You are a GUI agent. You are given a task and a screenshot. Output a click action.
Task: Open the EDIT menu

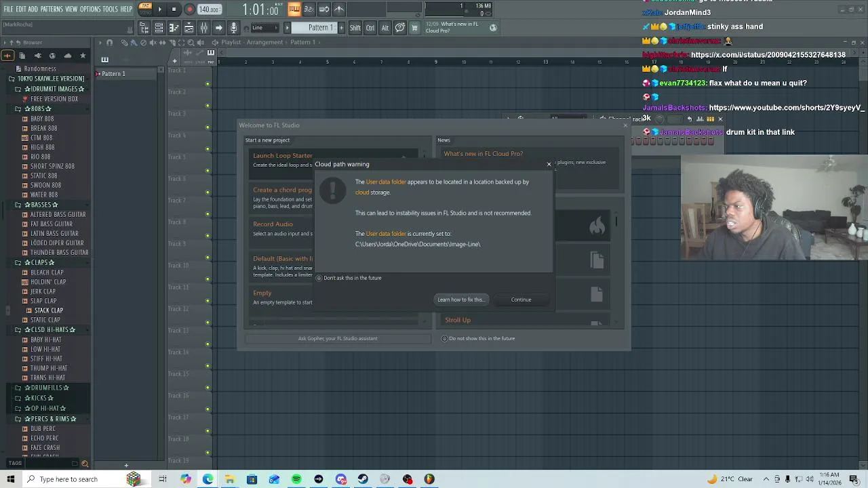coord(21,9)
